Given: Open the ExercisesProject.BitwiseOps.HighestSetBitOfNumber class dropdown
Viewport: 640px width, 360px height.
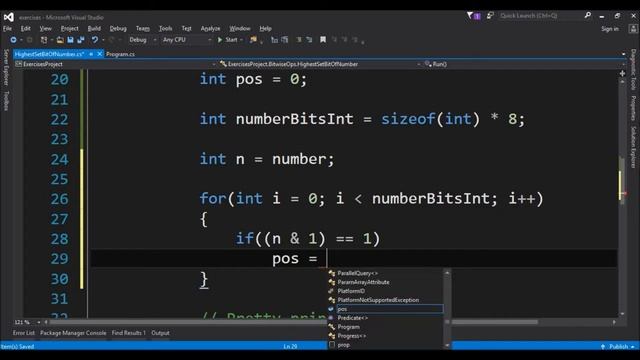Looking at the screenshot, I should click(x=320, y=64).
